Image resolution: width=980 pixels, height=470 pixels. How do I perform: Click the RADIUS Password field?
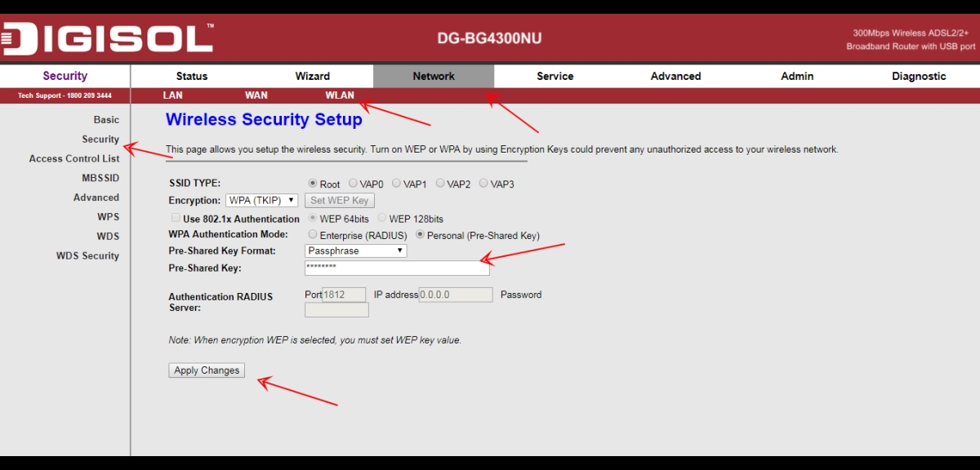(x=336, y=310)
